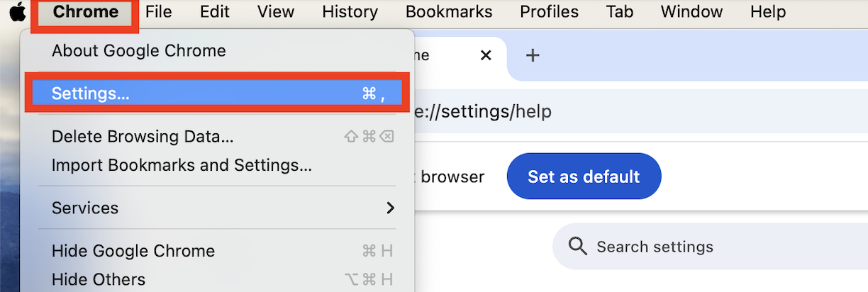The height and width of the screenshot is (292, 868).
Task: Open the Bookmarks menu
Action: point(449,12)
